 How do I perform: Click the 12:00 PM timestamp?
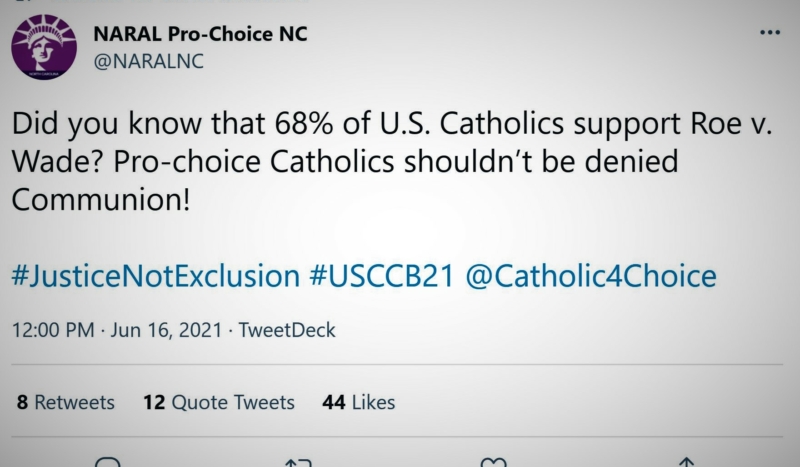point(53,330)
